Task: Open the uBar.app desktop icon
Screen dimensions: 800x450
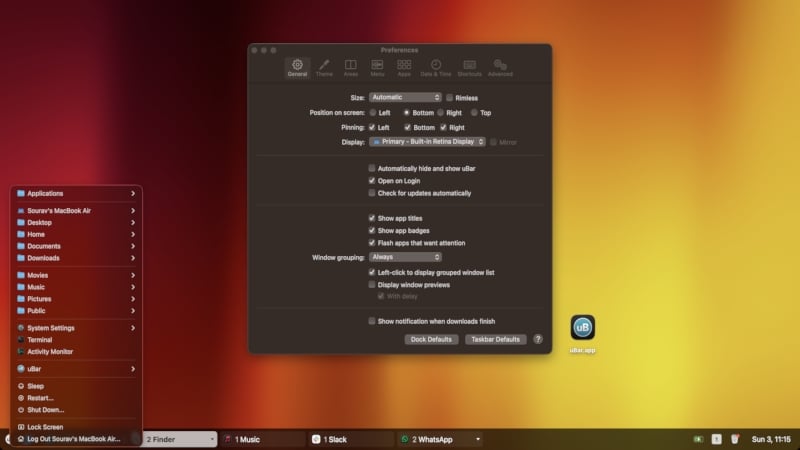Action: (583, 328)
